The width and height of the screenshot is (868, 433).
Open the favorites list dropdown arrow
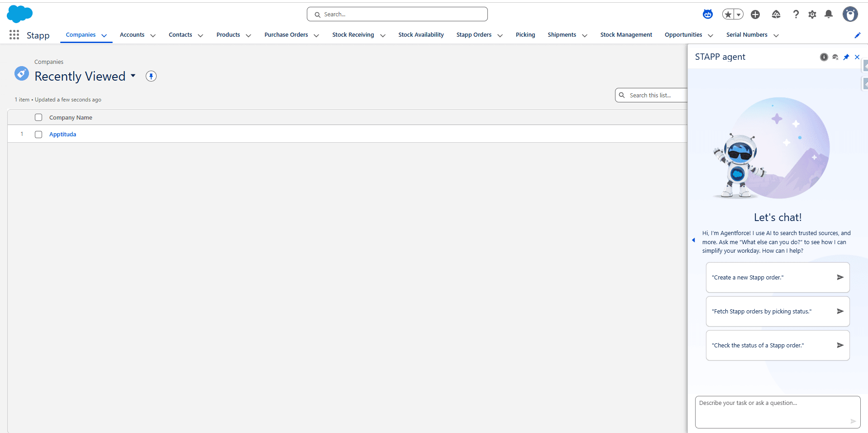[739, 14]
